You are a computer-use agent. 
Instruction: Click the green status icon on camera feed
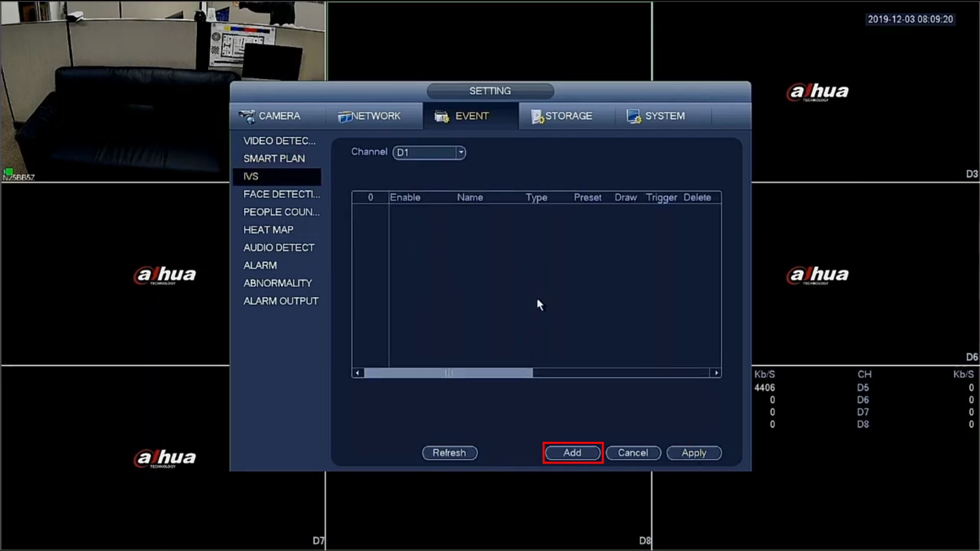click(x=8, y=172)
